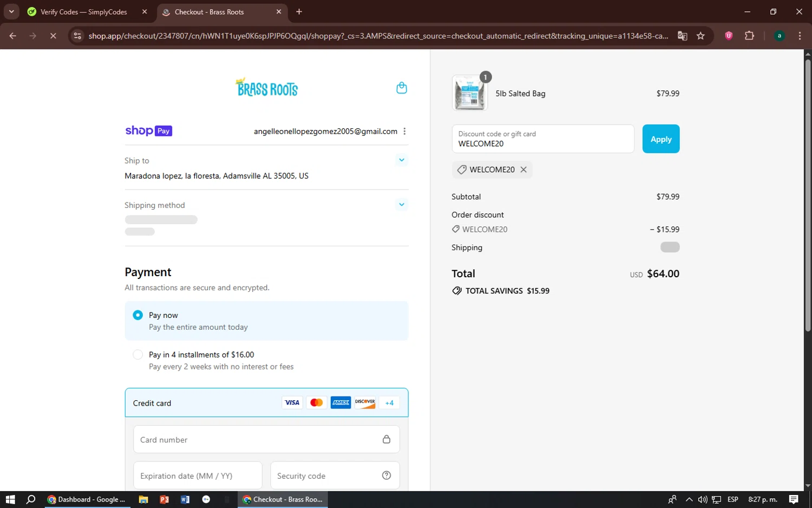Focus the Expiration date field
Screen dimensions: 812x508
point(198,476)
